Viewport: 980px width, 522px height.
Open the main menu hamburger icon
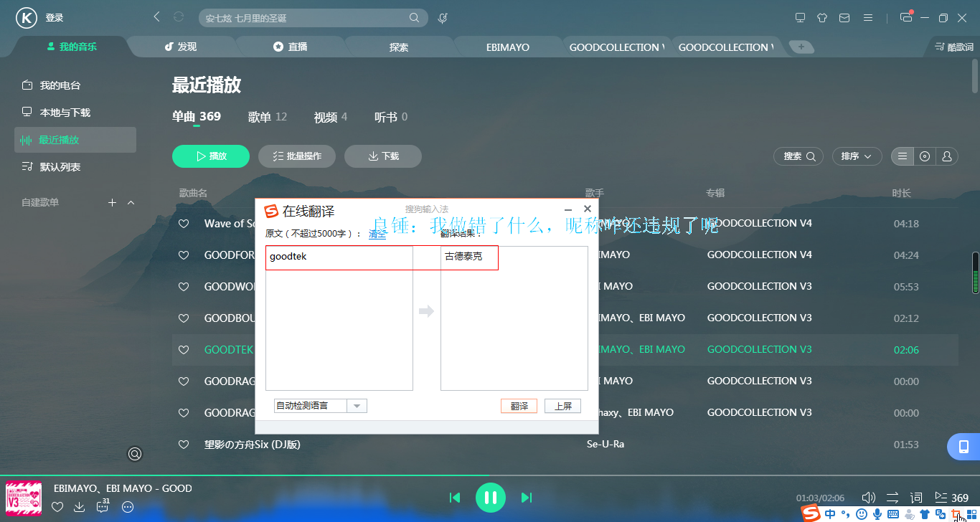[868, 18]
